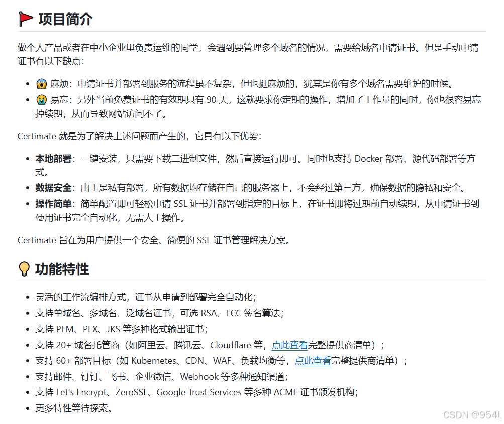Click the line starting 灵活的工作流编排方式
The width and height of the screenshot is (504, 424).
click(146, 297)
